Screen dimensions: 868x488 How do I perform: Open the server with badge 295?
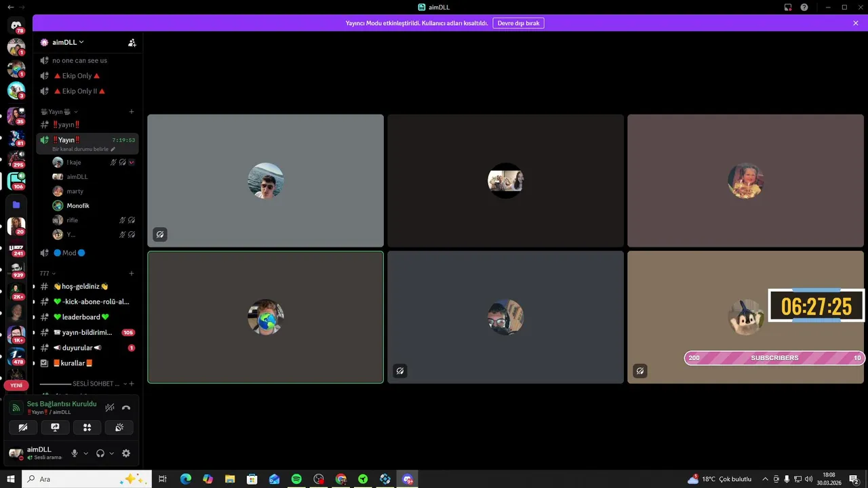pyautogui.click(x=16, y=159)
